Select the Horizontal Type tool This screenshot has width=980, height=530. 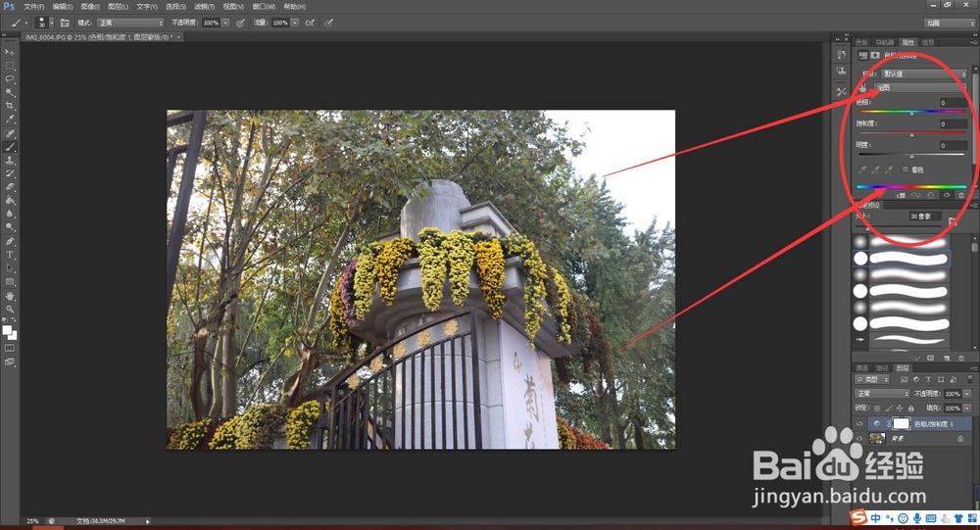click(10, 255)
